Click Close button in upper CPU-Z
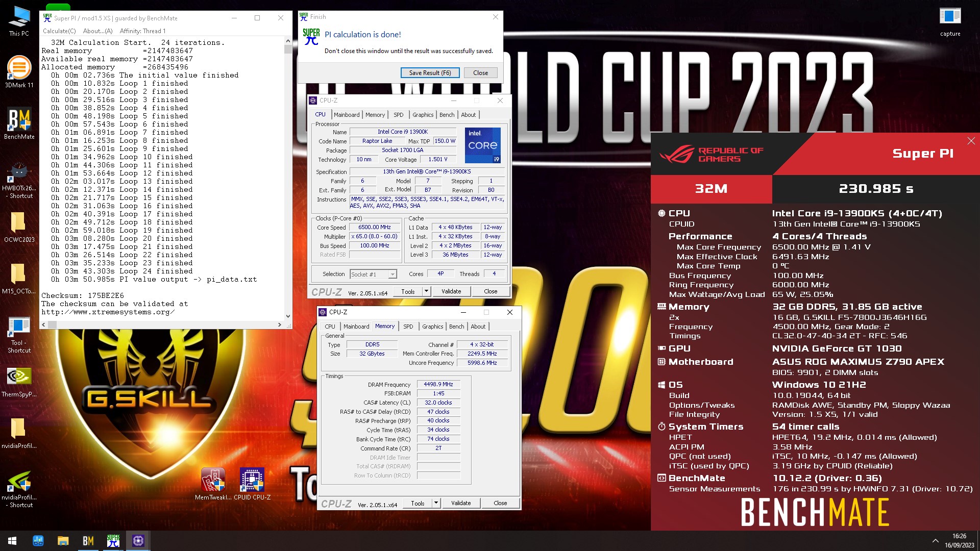980x551 pixels. click(491, 292)
